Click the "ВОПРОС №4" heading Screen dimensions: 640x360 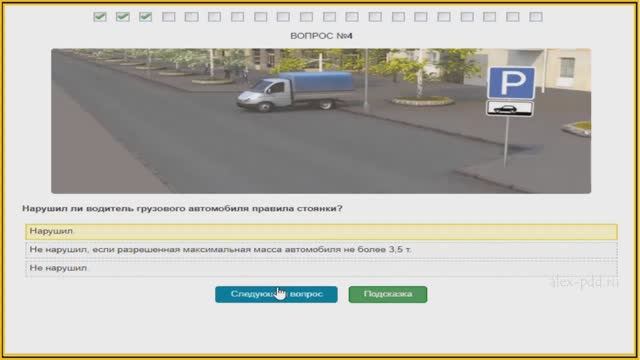point(321,36)
